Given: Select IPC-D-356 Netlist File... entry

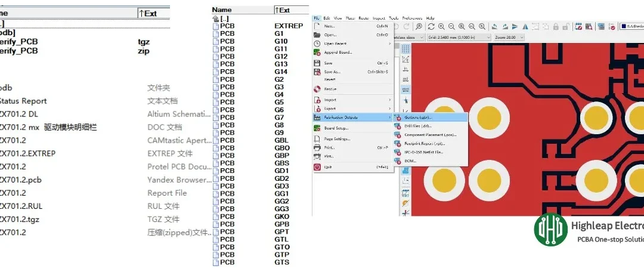Looking at the screenshot, I should [x=431, y=152].
